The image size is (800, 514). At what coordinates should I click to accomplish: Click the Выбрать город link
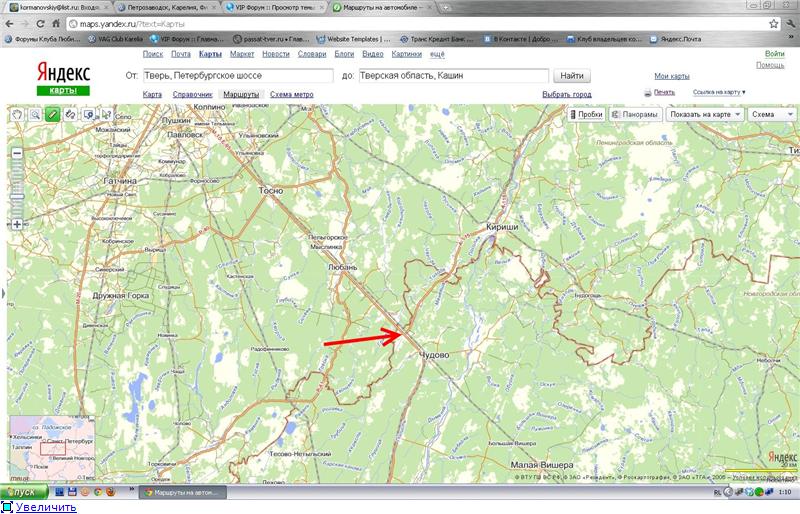pos(566,94)
